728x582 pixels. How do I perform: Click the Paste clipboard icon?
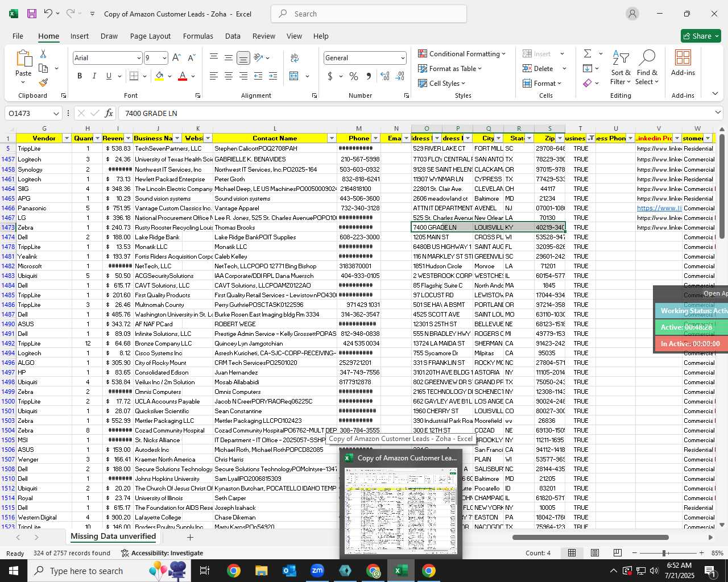point(23,59)
